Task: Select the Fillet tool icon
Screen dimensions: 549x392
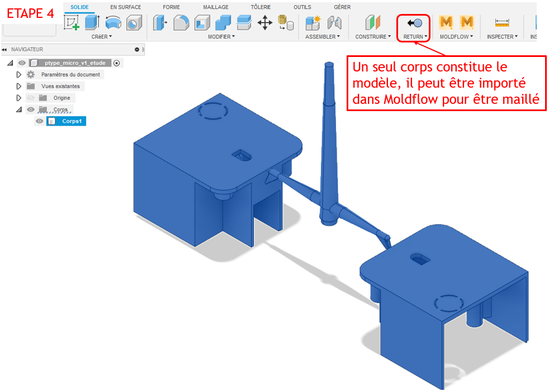Action: point(181,22)
